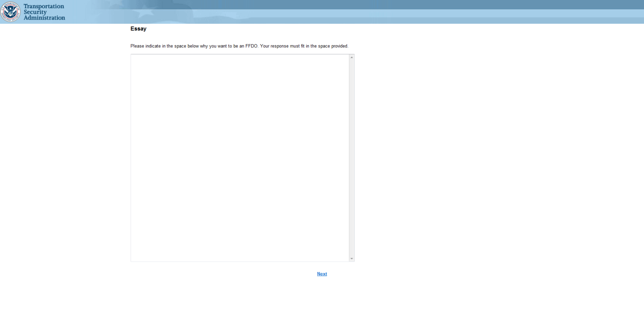The image size is (644, 326).
Task: Click the essay instruction sentence
Action: [239, 46]
